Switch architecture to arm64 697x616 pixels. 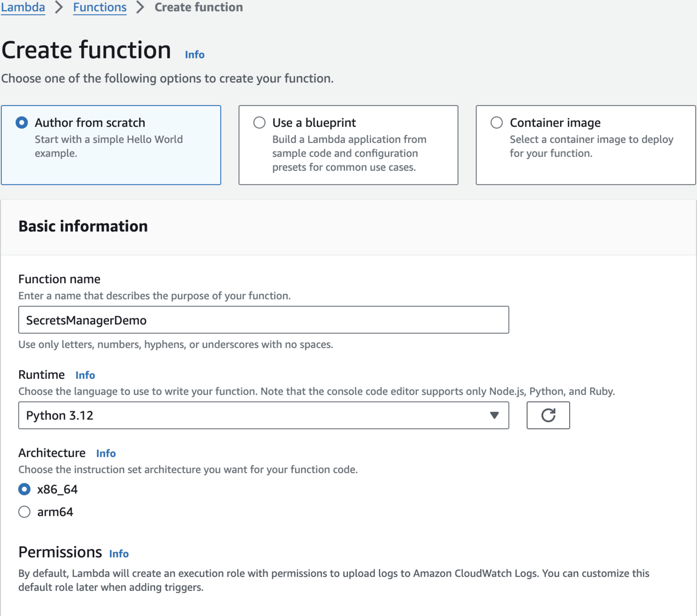point(25,512)
